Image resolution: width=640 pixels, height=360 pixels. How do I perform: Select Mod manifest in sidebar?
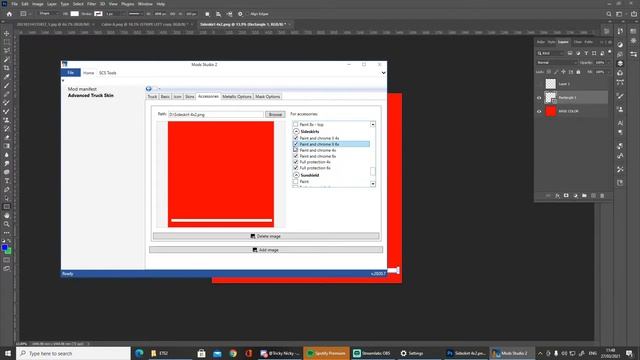[x=82, y=89]
